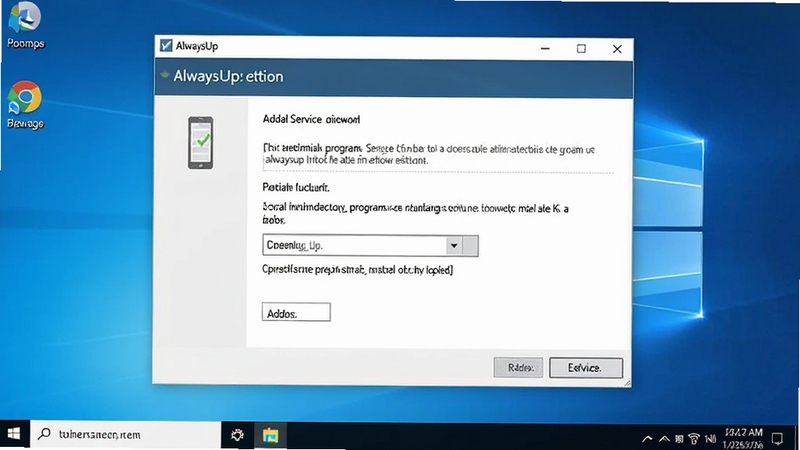Open the settings gear in the taskbar

(x=237, y=435)
